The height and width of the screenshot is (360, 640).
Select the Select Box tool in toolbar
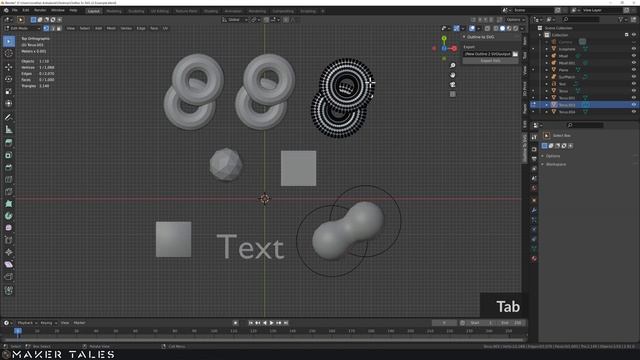[x=9, y=41]
